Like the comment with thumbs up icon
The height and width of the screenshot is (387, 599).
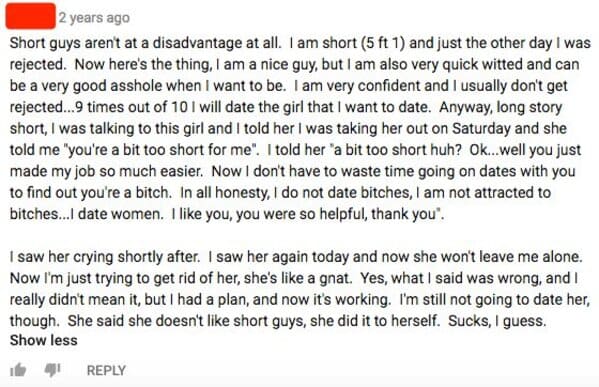18,370
